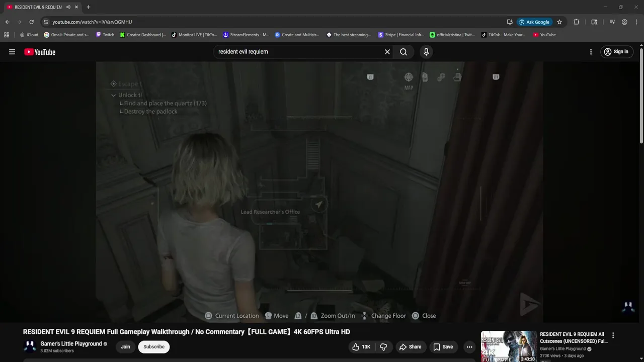
Task: Reload the YouTube page
Action: 31,22
